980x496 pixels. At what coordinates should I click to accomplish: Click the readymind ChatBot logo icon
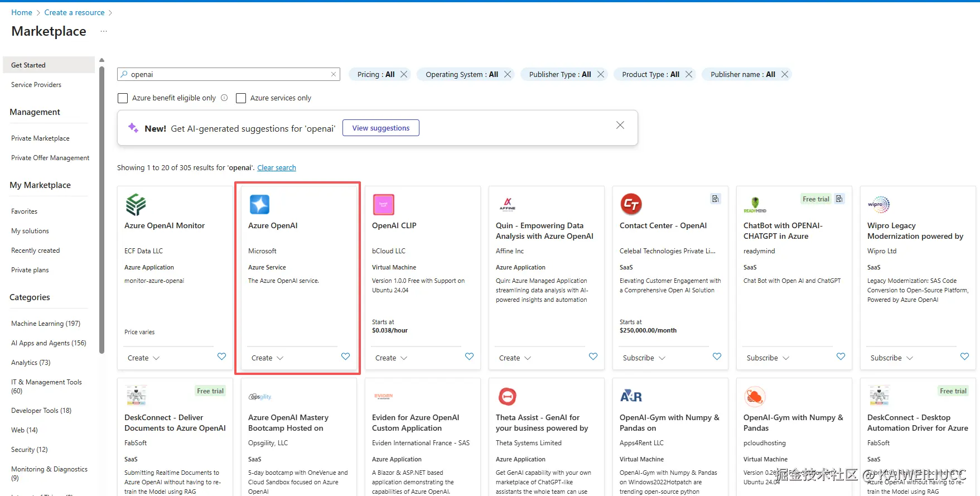[755, 205]
